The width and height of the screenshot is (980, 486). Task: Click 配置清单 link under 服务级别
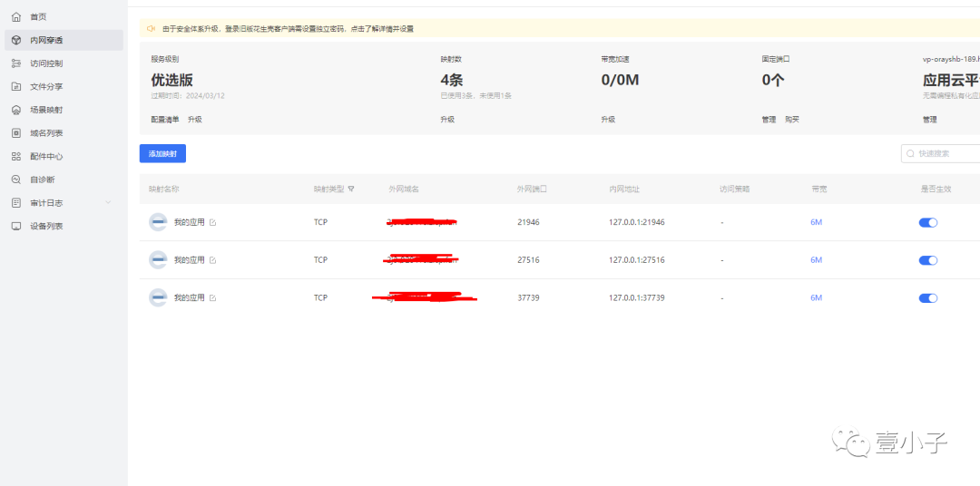[x=165, y=120]
